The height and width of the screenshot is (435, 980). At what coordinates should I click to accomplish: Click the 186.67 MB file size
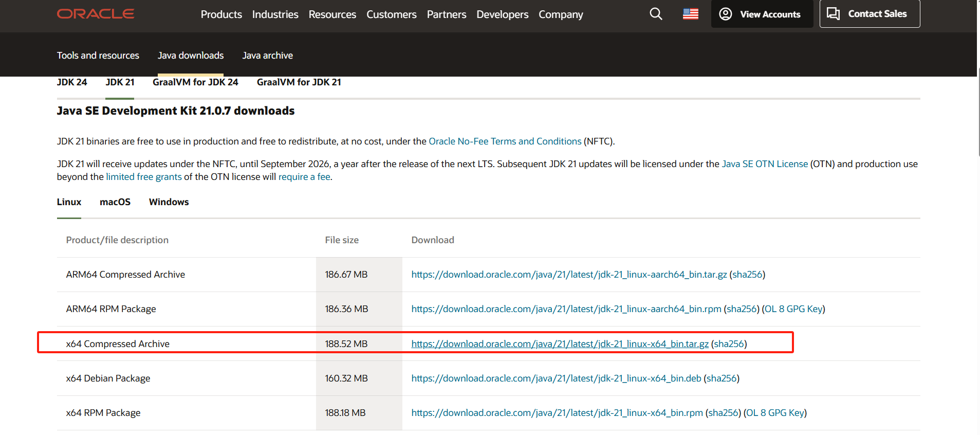pyautogui.click(x=346, y=275)
